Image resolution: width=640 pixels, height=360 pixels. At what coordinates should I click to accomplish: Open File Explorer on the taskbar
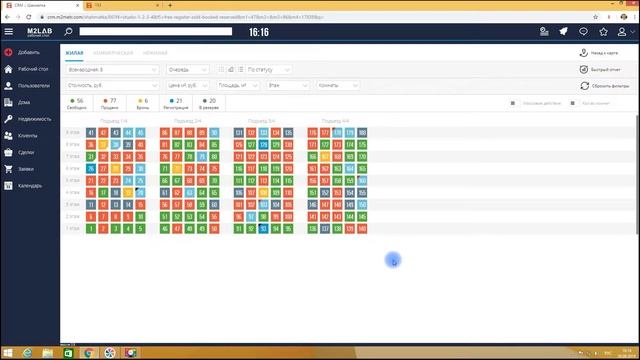[48, 353]
